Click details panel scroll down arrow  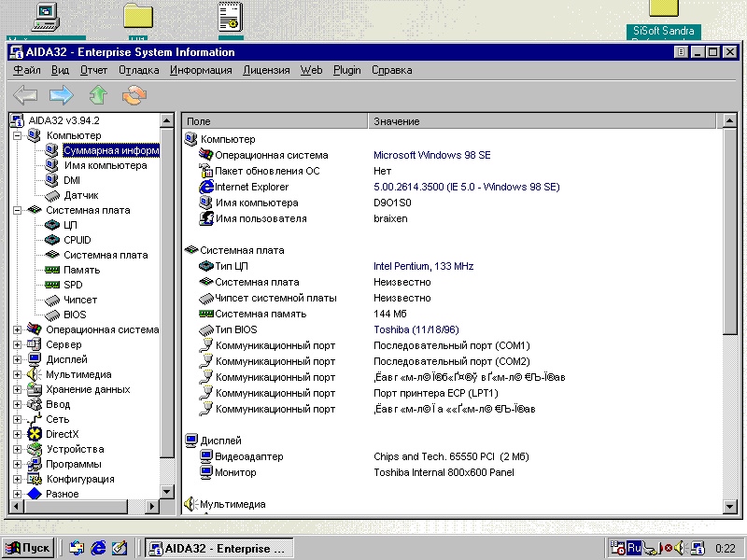tap(729, 506)
